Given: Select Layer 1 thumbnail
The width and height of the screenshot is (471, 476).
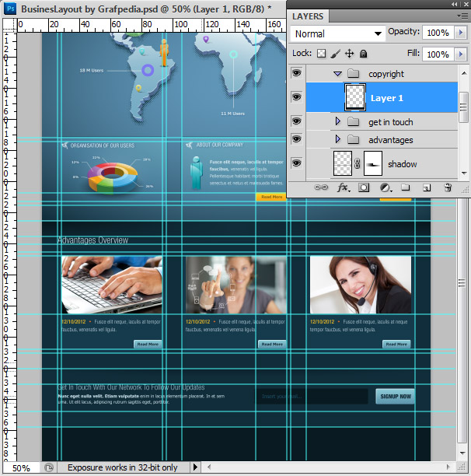Looking at the screenshot, I should coord(355,97).
